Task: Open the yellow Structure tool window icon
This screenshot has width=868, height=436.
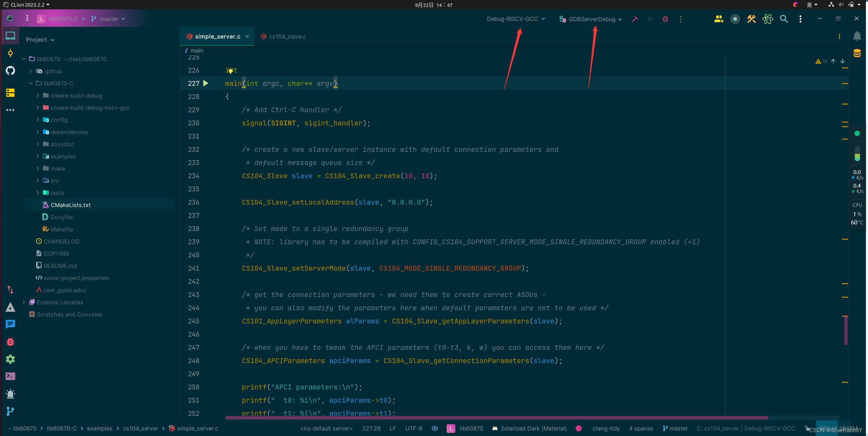Action: pos(10,93)
